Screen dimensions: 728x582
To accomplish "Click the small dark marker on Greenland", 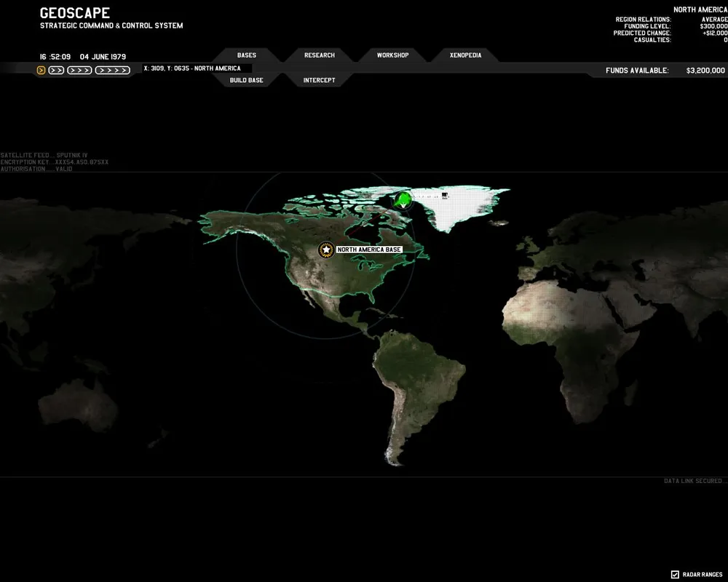I will point(444,196).
